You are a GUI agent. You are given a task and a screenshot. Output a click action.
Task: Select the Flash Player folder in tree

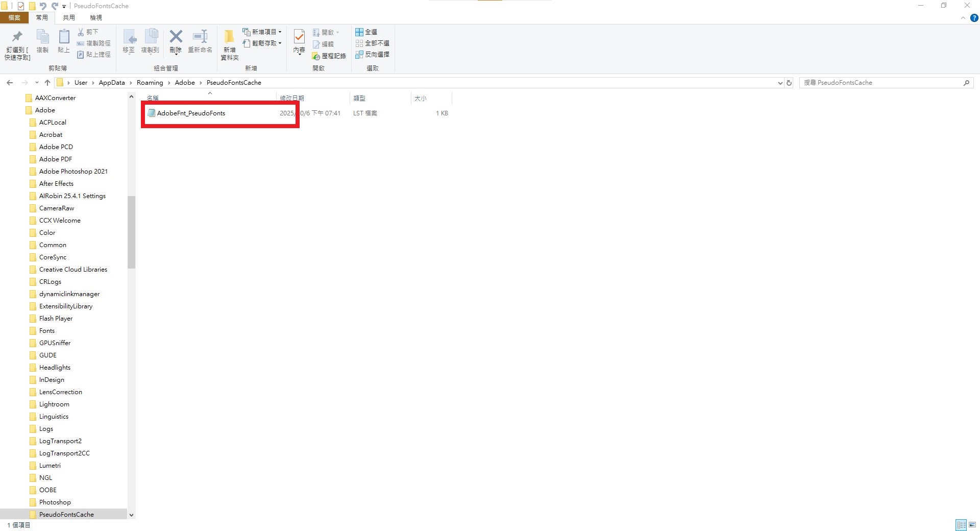(x=56, y=319)
